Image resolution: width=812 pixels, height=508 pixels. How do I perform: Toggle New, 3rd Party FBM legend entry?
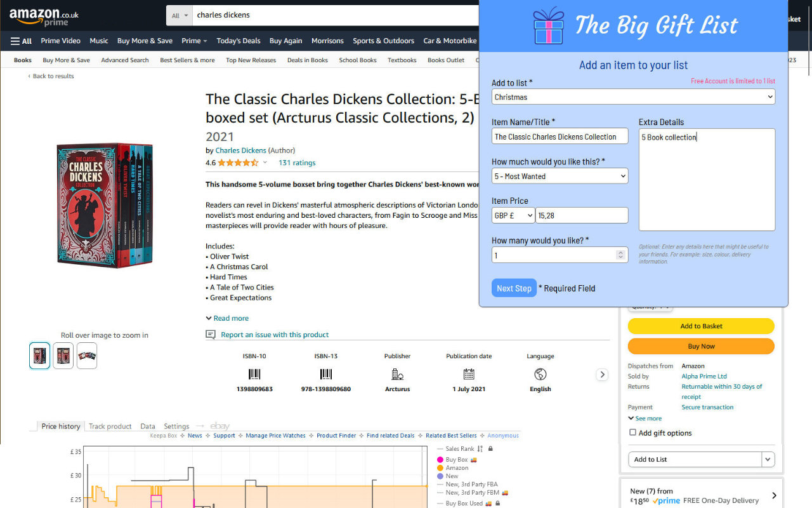[473, 493]
